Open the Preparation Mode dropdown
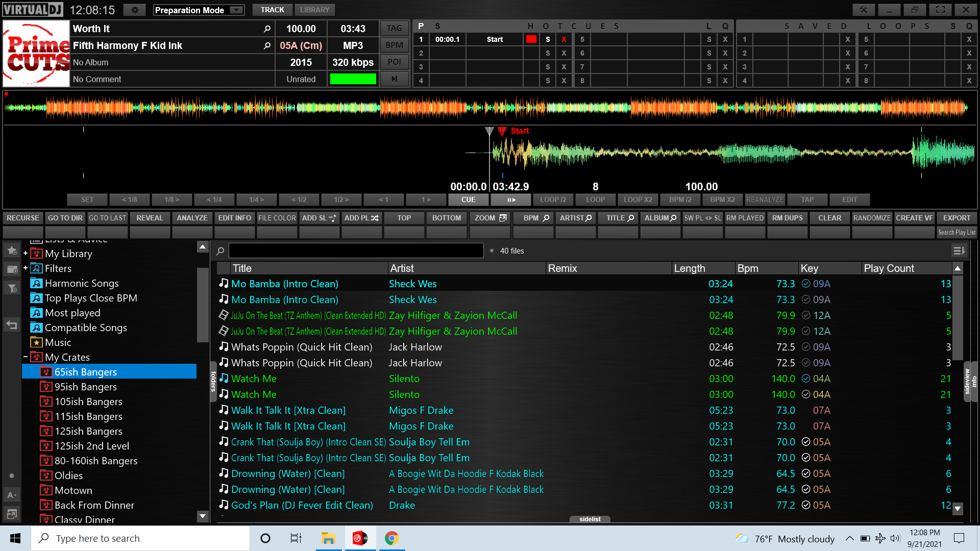This screenshot has height=551, width=980. (x=199, y=10)
